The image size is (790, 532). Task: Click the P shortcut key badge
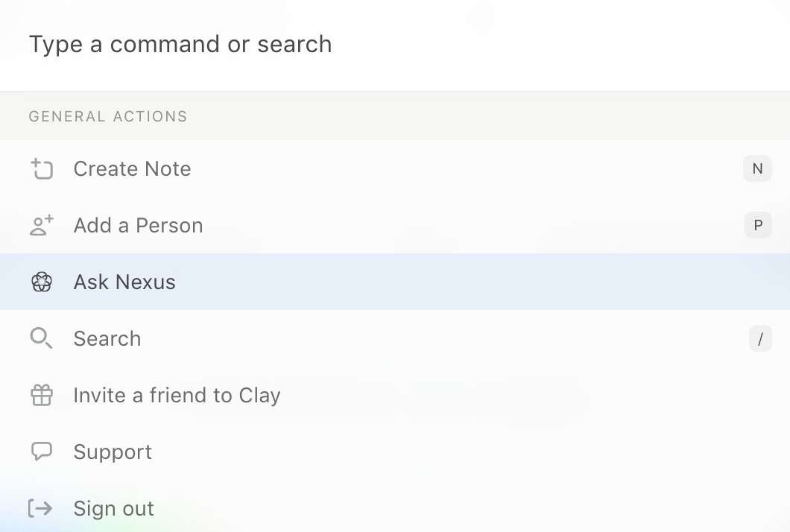click(x=757, y=225)
